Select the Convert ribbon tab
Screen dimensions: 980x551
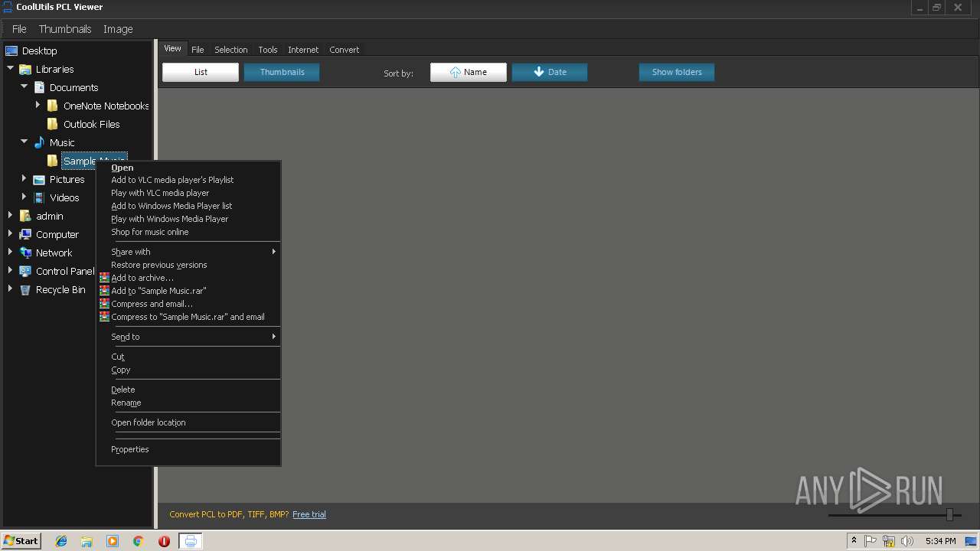pyautogui.click(x=345, y=50)
